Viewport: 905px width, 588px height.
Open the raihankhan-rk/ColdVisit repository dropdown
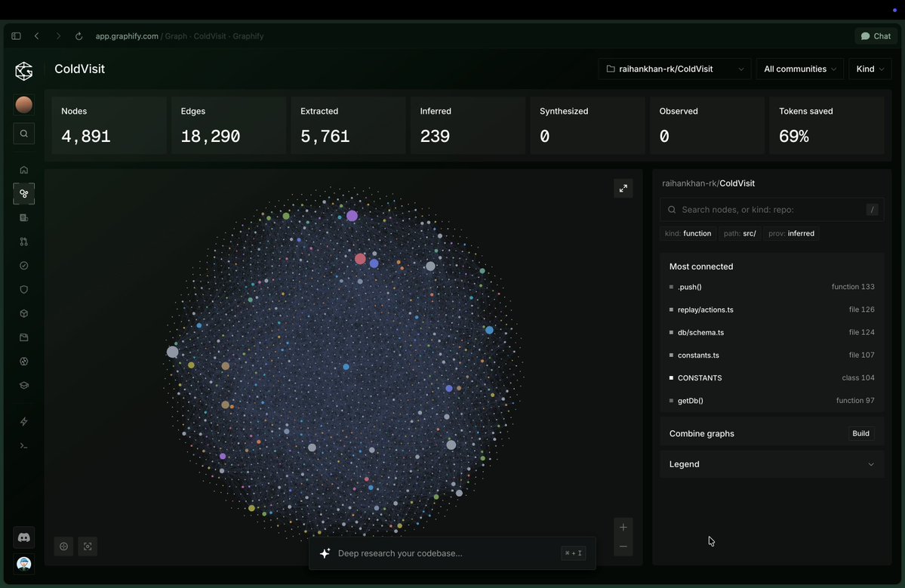tap(675, 69)
